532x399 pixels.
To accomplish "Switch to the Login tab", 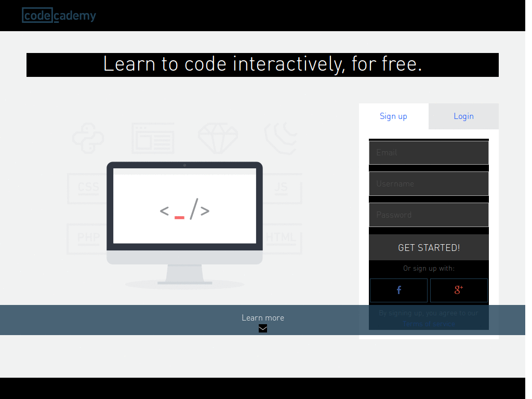I will click(463, 116).
